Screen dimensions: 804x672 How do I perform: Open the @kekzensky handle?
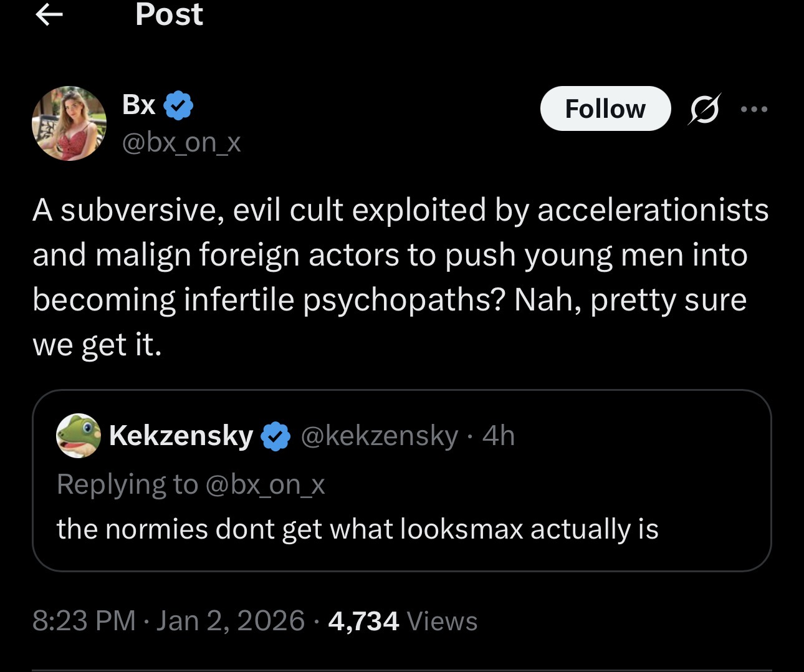[x=380, y=436]
